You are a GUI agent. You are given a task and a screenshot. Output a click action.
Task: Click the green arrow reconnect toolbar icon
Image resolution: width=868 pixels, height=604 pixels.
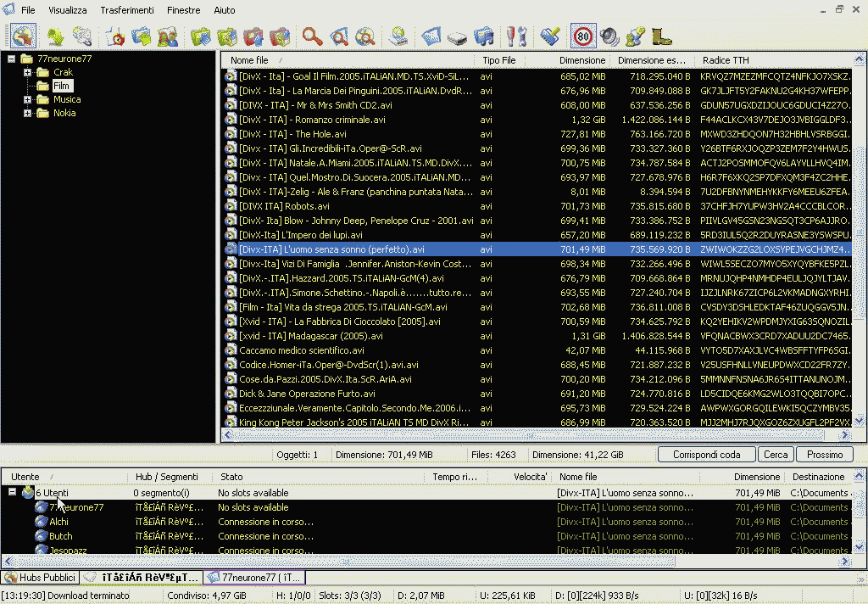tap(55, 36)
